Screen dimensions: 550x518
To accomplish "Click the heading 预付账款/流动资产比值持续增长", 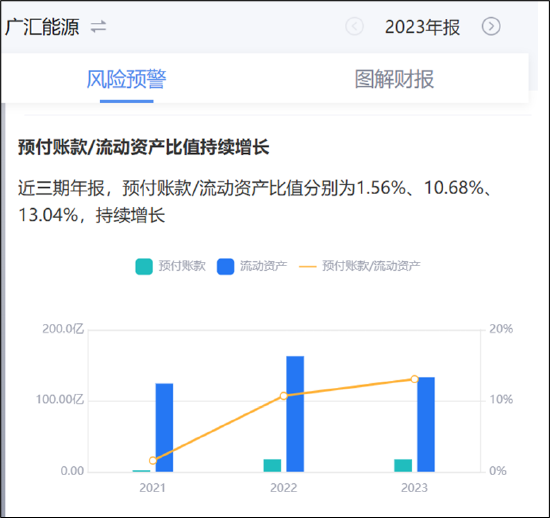I will [x=143, y=147].
